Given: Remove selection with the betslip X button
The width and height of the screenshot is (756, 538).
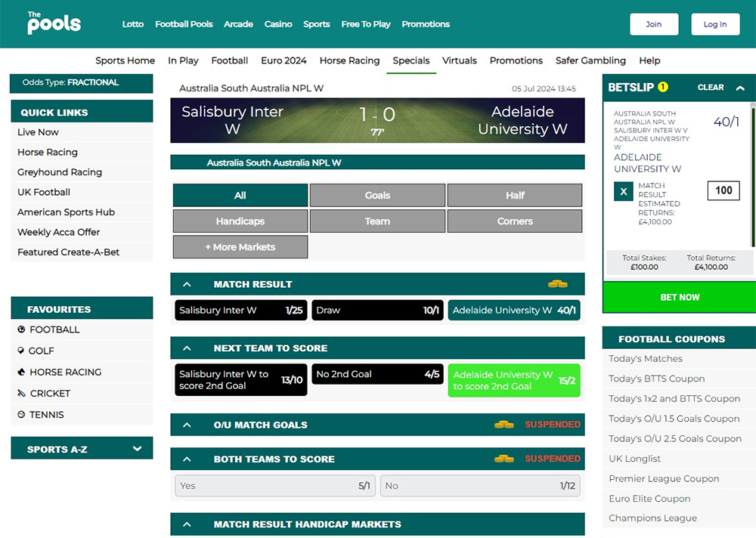Looking at the screenshot, I should click(x=624, y=191).
